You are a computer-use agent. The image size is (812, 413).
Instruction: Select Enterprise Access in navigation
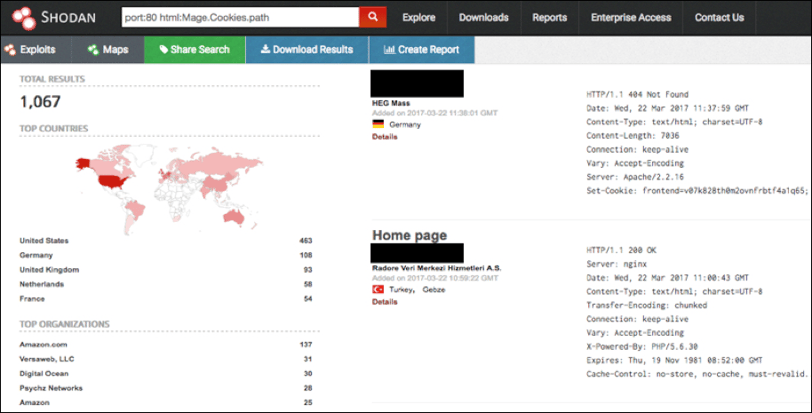[631, 17]
